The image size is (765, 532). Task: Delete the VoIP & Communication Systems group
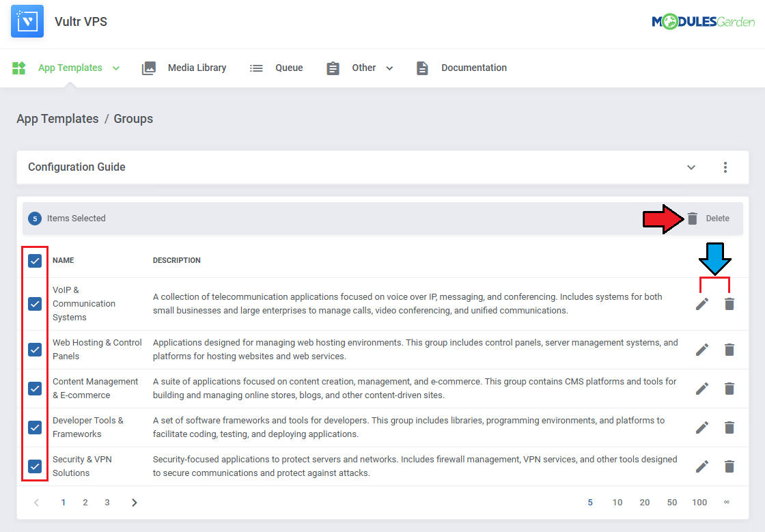click(x=729, y=304)
